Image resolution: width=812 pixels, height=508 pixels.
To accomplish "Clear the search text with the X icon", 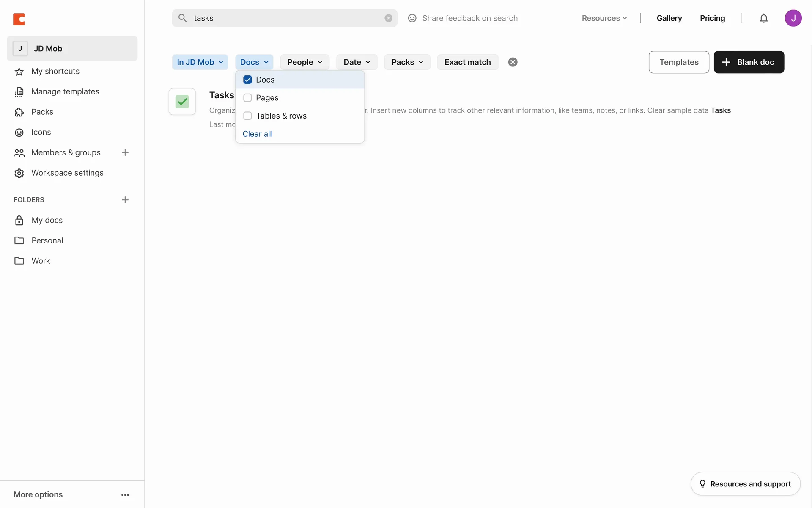I will pyautogui.click(x=388, y=18).
